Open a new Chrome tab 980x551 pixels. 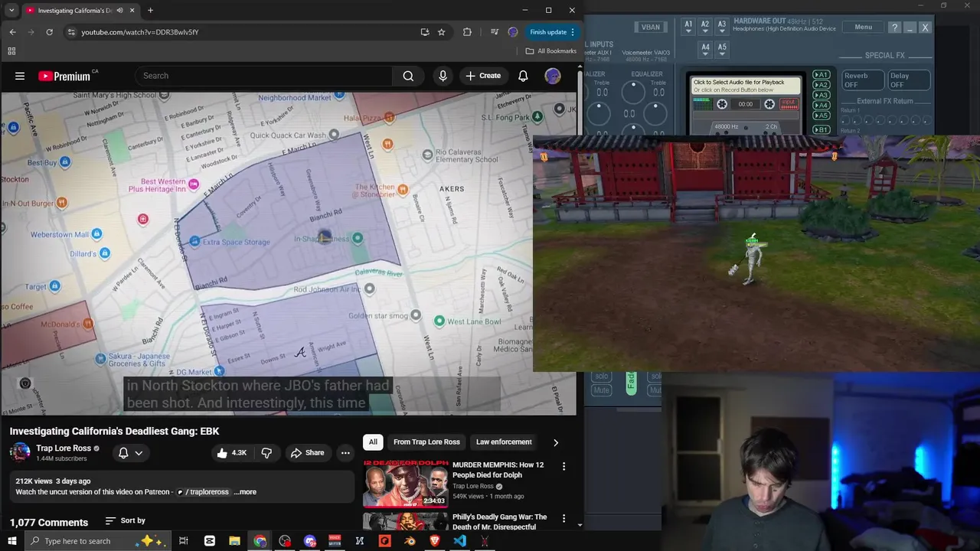point(150,11)
